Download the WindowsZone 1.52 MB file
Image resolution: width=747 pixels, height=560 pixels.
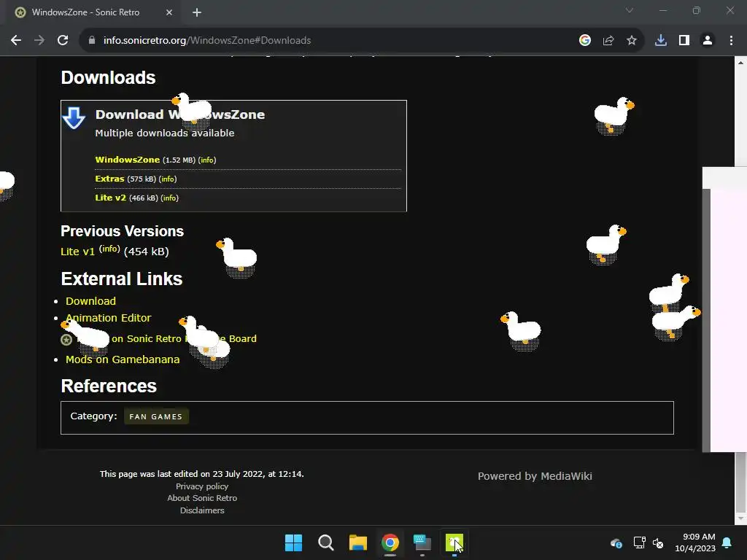[x=127, y=160]
